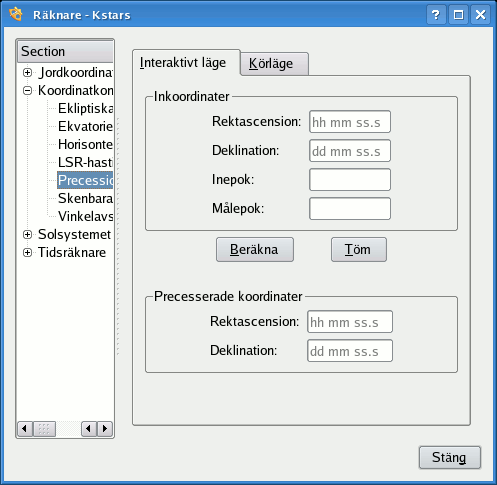This screenshot has width=497, height=485.
Task: Expand the Solsystemet tree section
Action: point(27,234)
